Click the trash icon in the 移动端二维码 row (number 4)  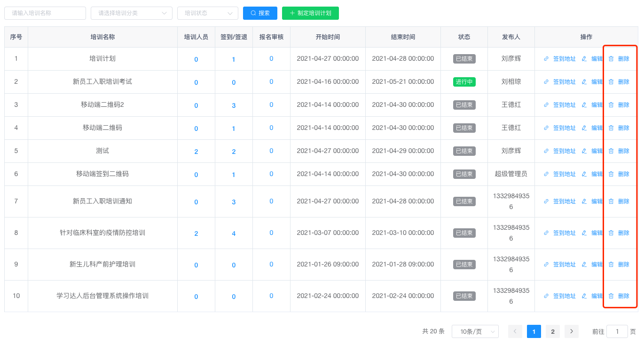coord(611,128)
